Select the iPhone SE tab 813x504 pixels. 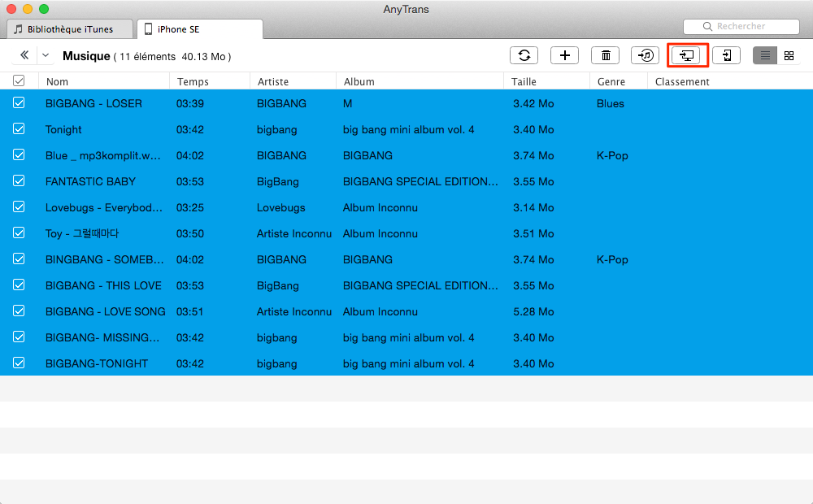tap(200, 29)
